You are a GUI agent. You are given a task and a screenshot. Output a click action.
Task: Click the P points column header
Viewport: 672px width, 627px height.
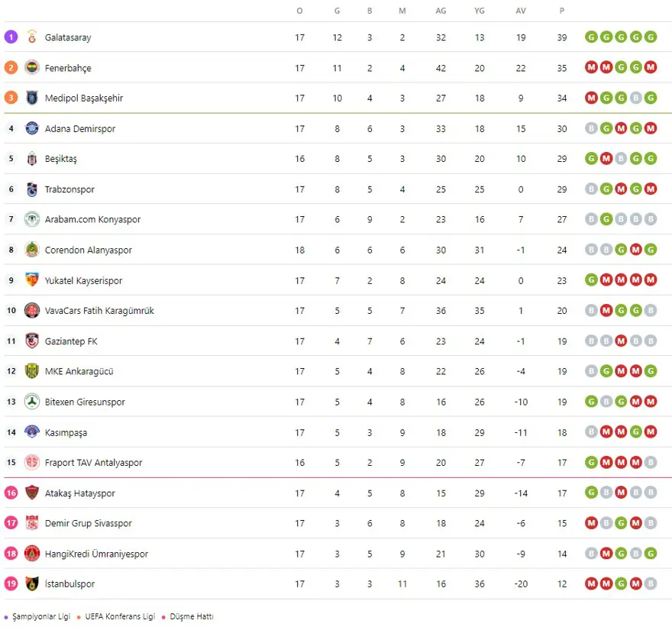[x=562, y=11]
